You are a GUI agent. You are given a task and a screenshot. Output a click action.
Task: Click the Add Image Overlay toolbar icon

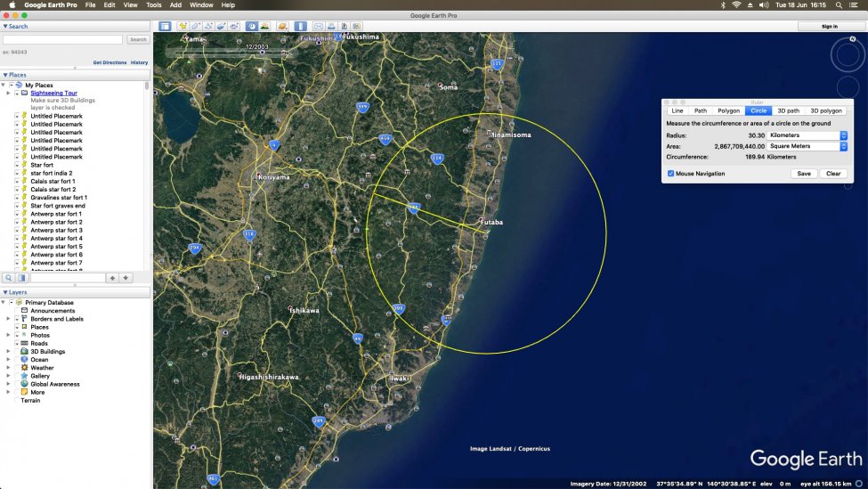(x=222, y=26)
